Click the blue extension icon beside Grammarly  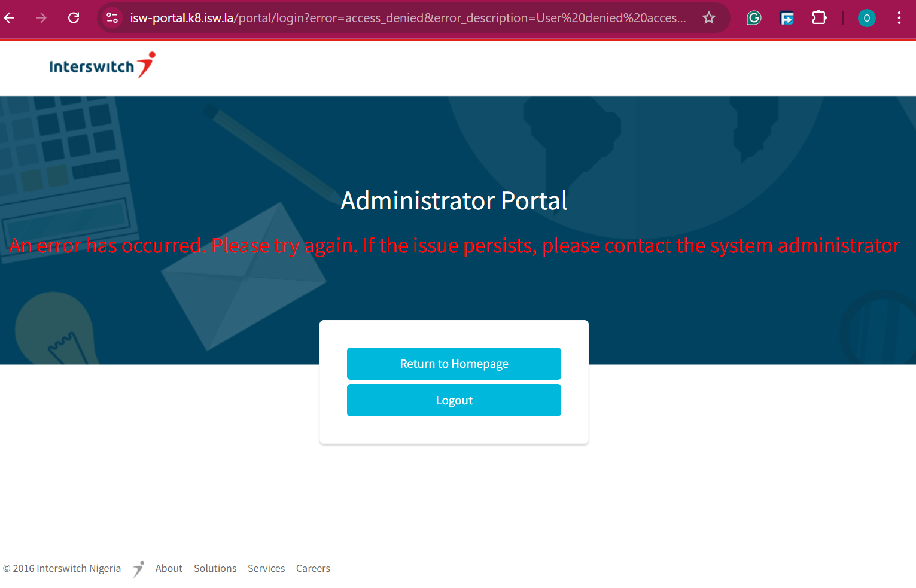tap(787, 18)
